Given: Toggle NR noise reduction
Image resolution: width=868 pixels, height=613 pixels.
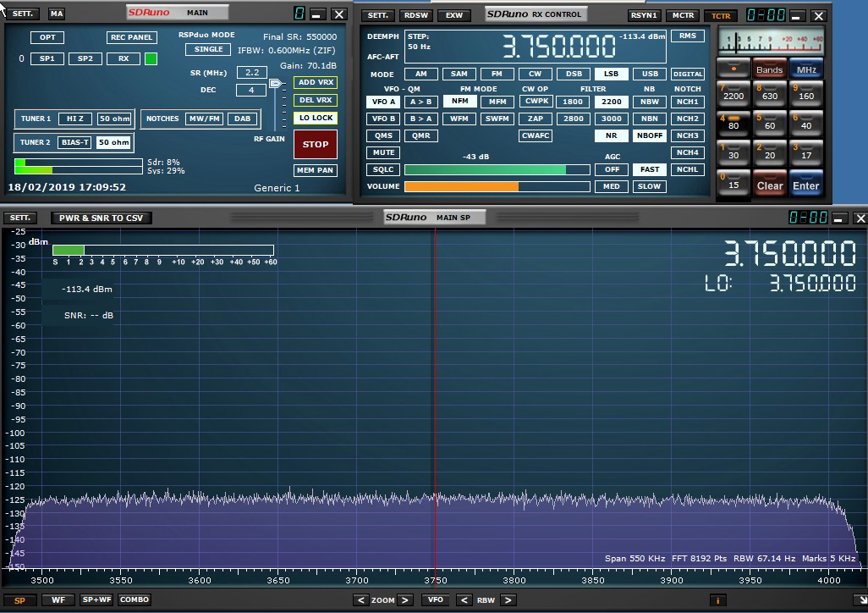Looking at the screenshot, I should click(x=611, y=135).
